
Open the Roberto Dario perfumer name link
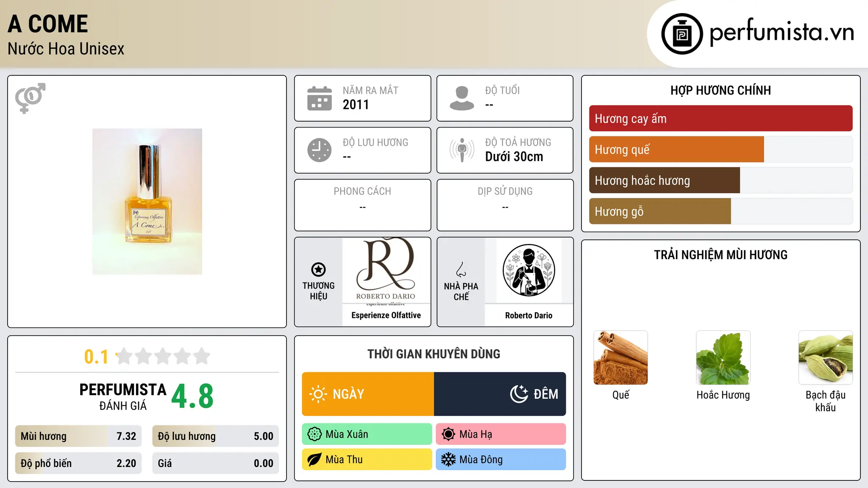click(529, 315)
